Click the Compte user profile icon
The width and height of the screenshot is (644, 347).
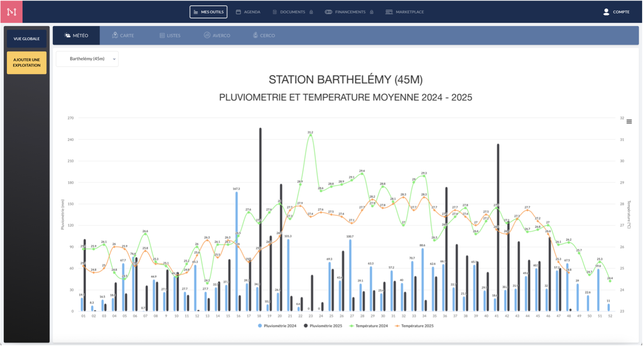click(606, 12)
